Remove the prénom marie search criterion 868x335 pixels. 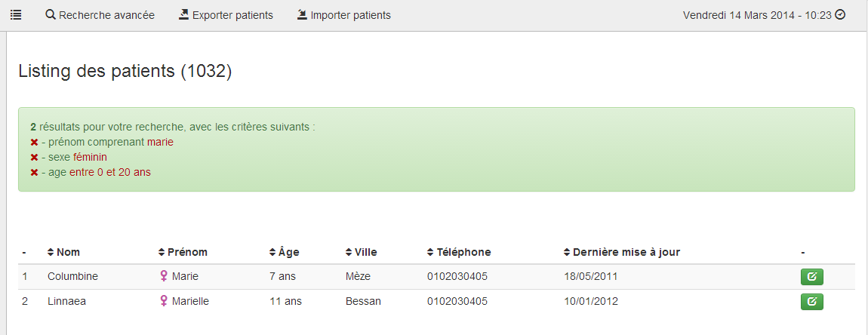coord(34,143)
